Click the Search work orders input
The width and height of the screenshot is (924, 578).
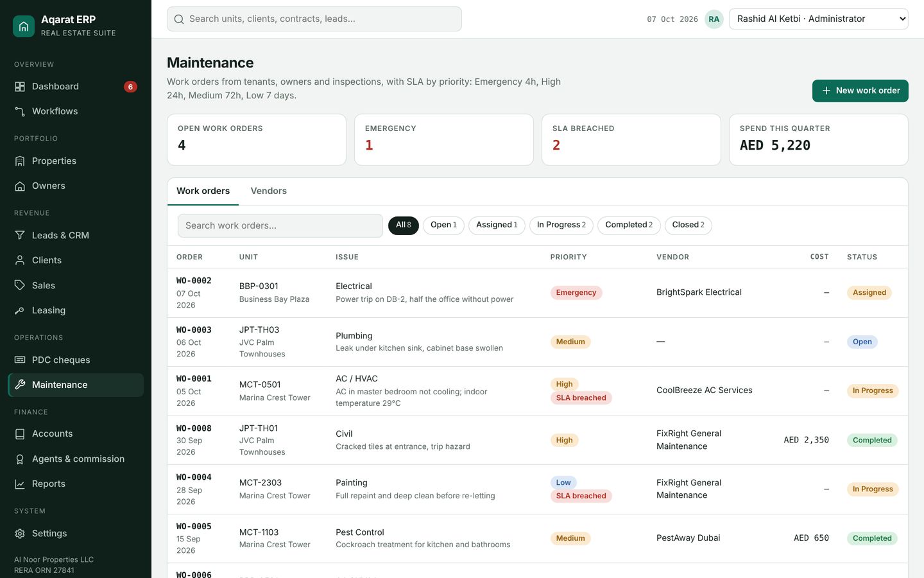(280, 226)
